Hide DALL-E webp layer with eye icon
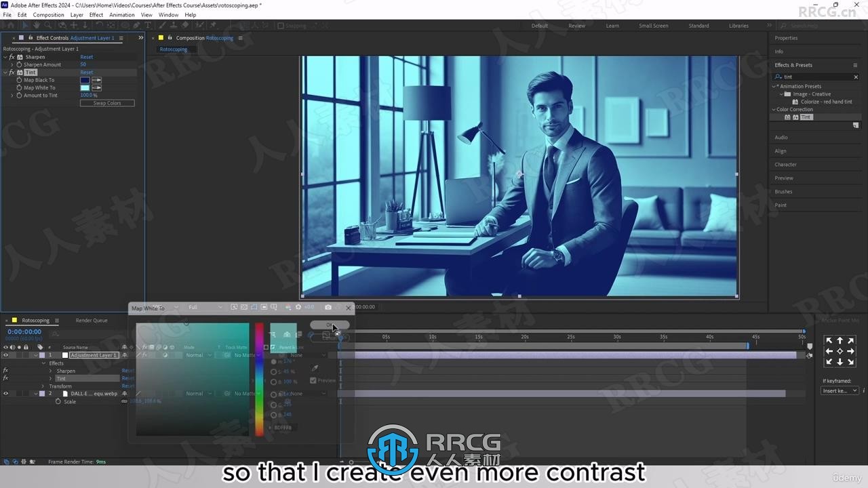Viewport: 868px width, 488px height. tap(5, 393)
